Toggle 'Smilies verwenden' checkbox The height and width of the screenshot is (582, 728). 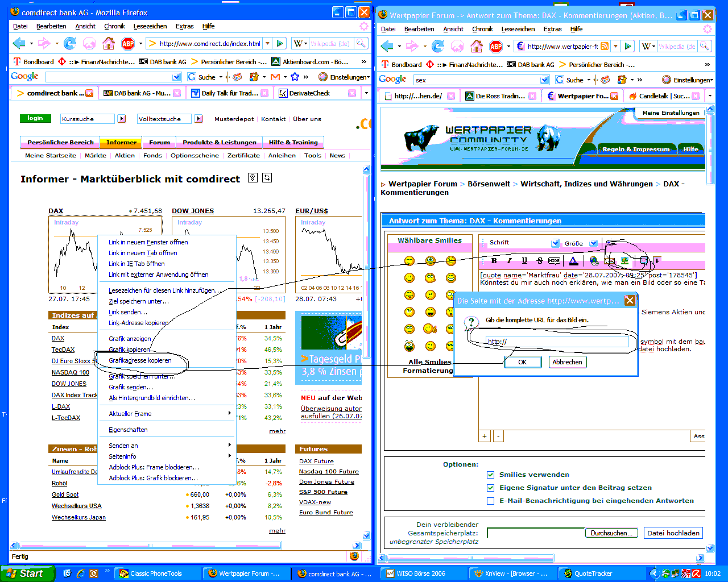(x=490, y=475)
